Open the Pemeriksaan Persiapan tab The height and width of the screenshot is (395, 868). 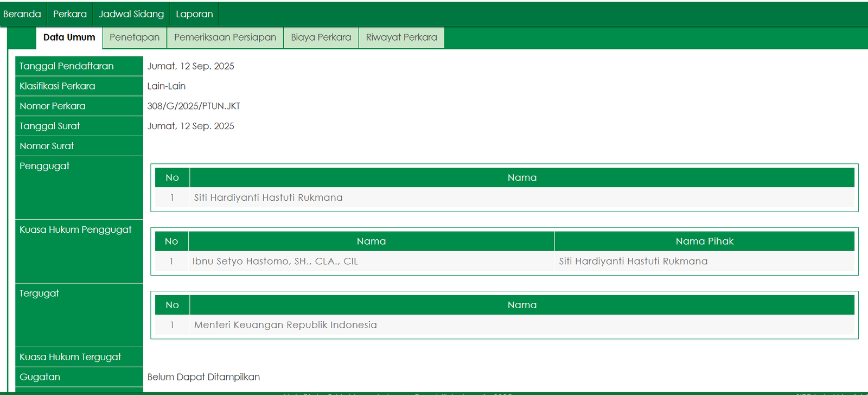(225, 37)
